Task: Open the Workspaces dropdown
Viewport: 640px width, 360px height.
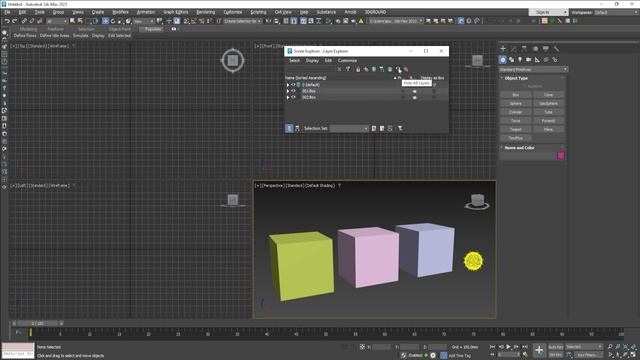Action: [x=616, y=12]
